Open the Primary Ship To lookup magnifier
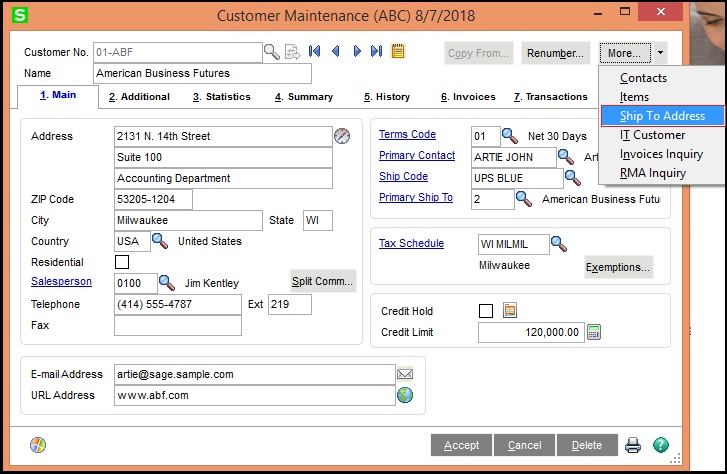The width and height of the screenshot is (727, 474). pyautogui.click(x=524, y=199)
